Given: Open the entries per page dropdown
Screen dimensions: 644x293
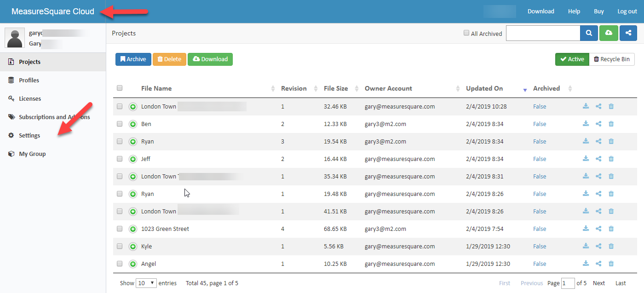Looking at the screenshot, I should pos(146,283).
